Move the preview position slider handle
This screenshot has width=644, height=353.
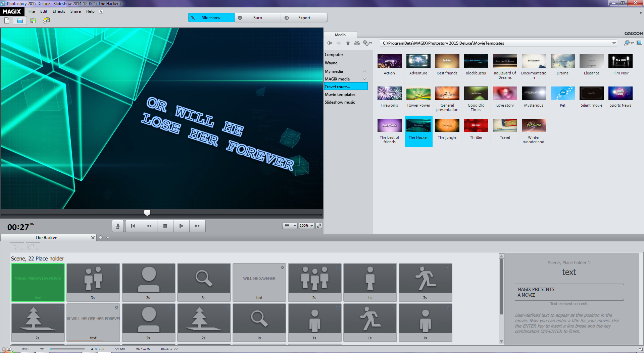point(147,213)
